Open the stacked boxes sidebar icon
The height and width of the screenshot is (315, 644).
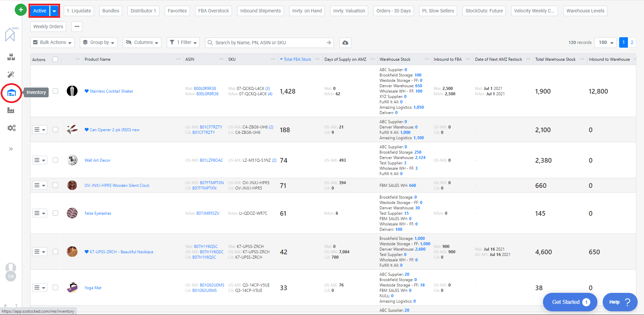[11, 57]
